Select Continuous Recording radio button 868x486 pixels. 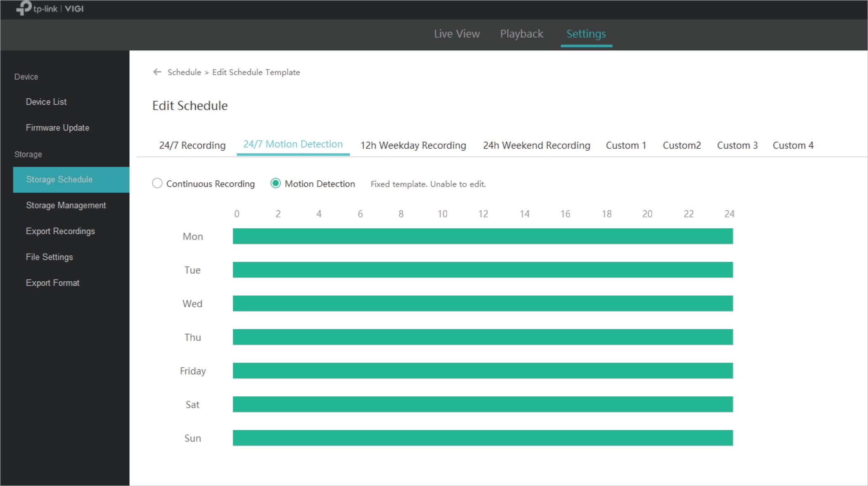pyautogui.click(x=157, y=183)
